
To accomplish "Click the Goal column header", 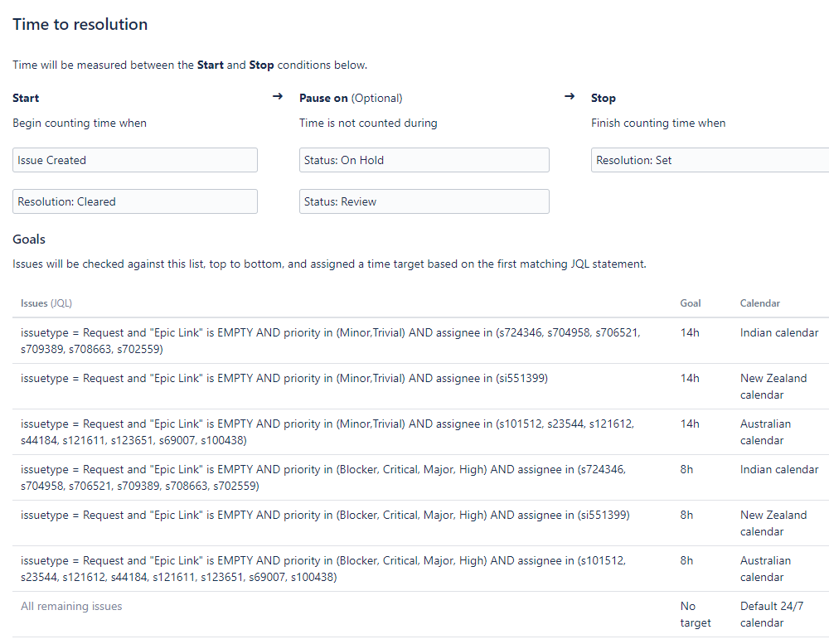I will tap(691, 303).
